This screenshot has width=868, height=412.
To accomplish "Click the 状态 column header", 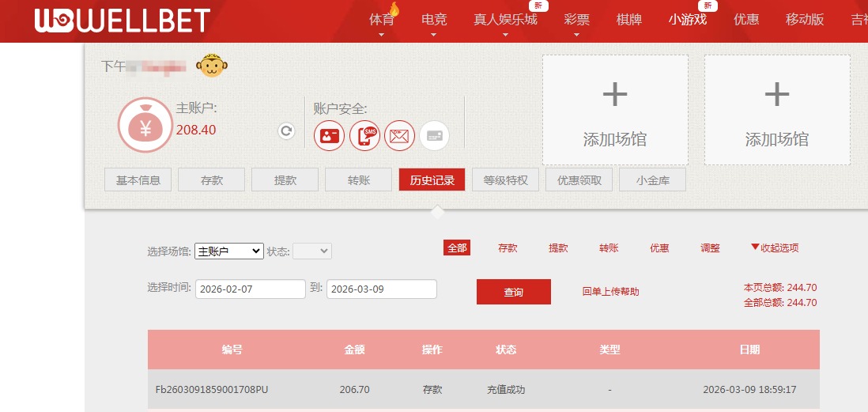I will tap(506, 350).
